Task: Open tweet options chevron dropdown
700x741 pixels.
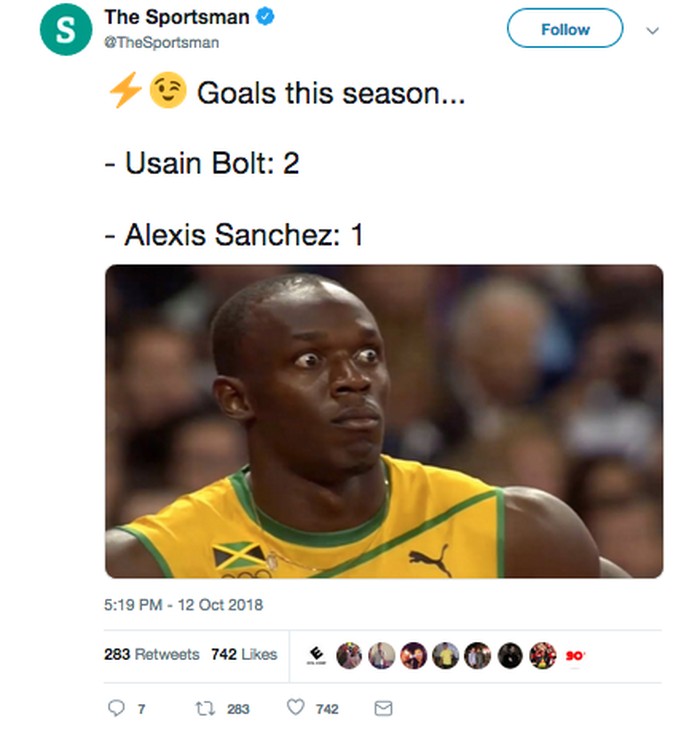Action: (653, 30)
